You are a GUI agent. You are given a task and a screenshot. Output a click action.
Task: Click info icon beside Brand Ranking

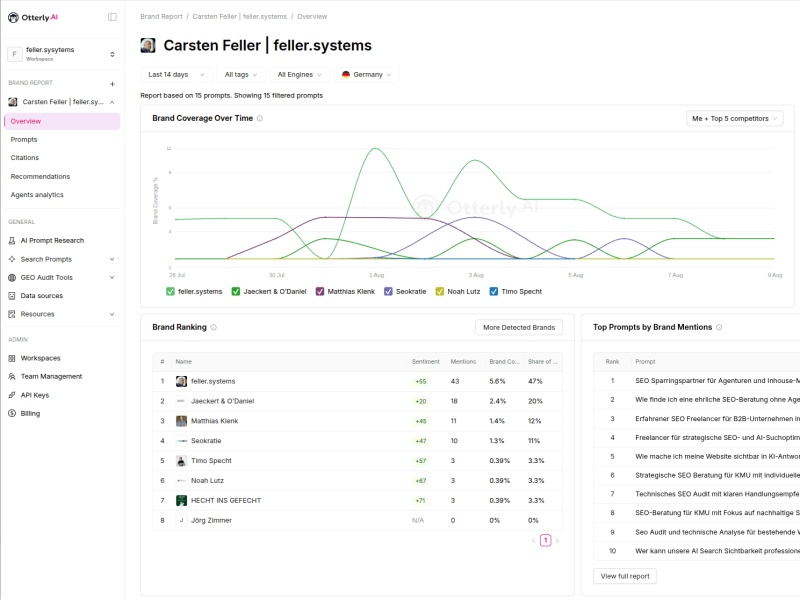pos(213,328)
